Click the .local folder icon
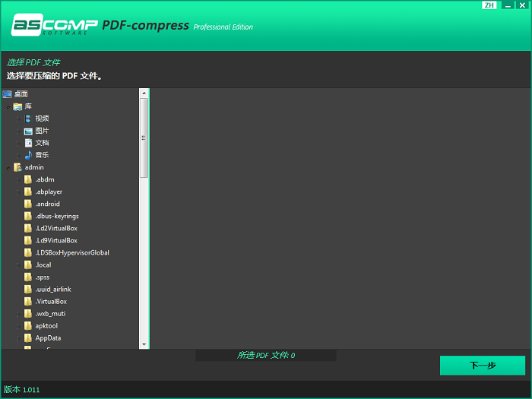The width and height of the screenshot is (532, 399). [x=28, y=265]
